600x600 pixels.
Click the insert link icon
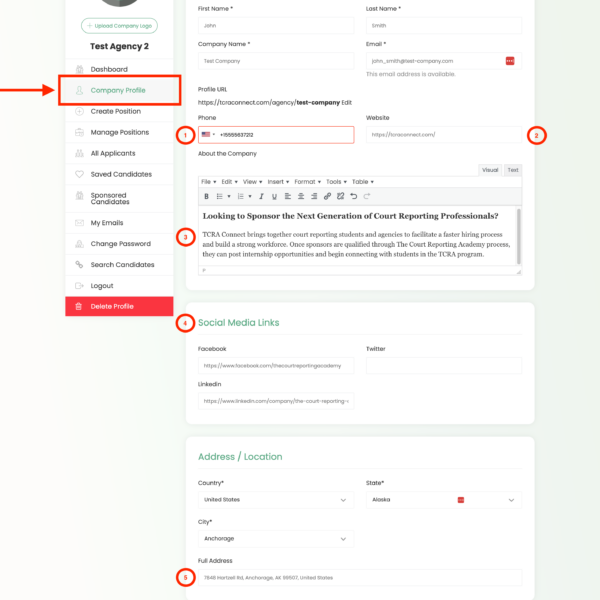tap(328, 196)
